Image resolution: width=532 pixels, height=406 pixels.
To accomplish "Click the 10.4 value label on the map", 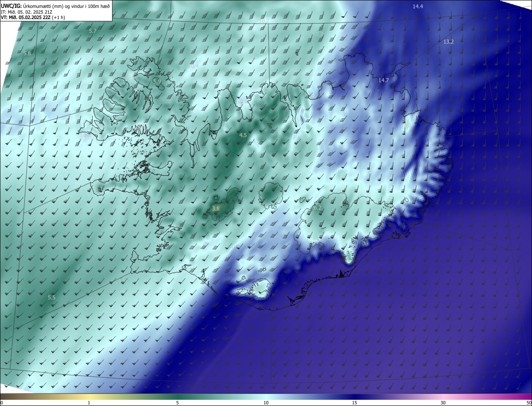I will point(193,66).
